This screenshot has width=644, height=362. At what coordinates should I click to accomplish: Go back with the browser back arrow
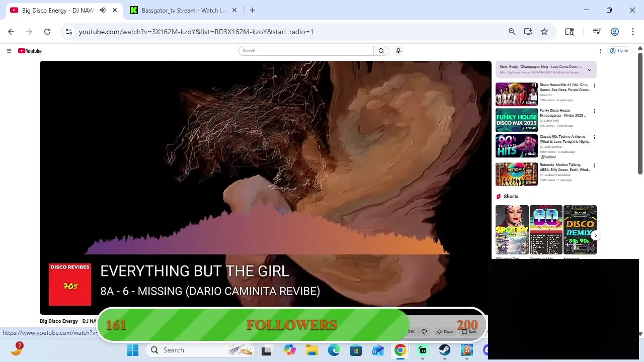(11, 32)
